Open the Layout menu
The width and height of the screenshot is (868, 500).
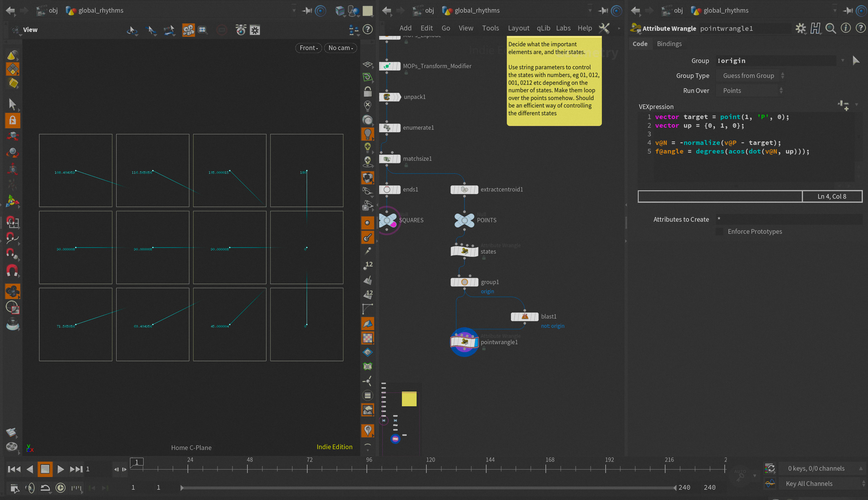519,28
